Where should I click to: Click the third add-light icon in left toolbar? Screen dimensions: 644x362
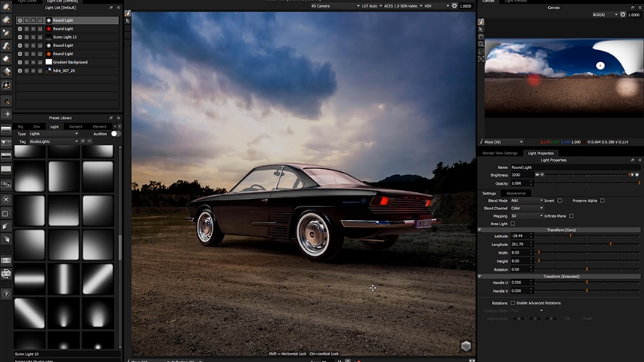point(6,32)
